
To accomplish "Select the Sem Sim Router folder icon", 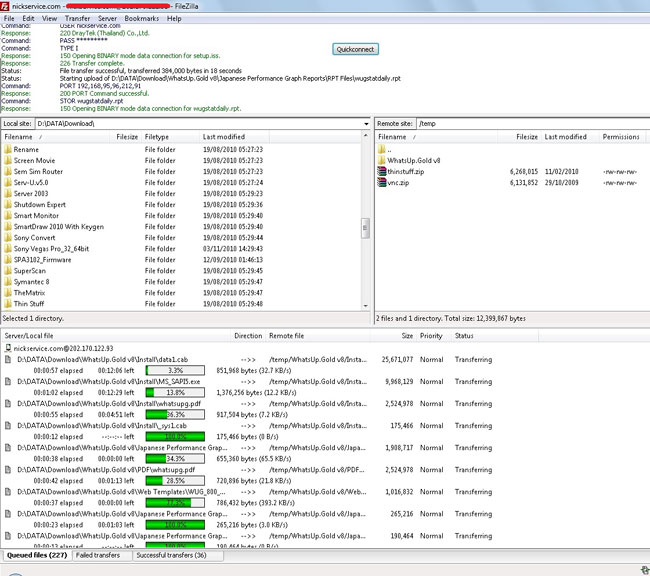I will pyautogui.click(x=8, y=171).
